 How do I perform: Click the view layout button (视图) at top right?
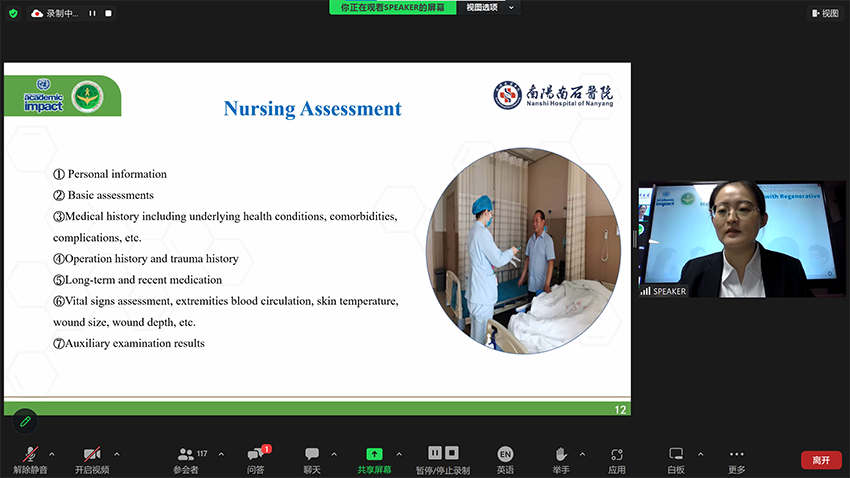tap(825, 13)
